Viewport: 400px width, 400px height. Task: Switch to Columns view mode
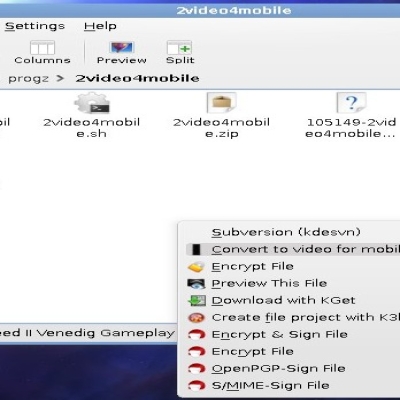(42, 52)
